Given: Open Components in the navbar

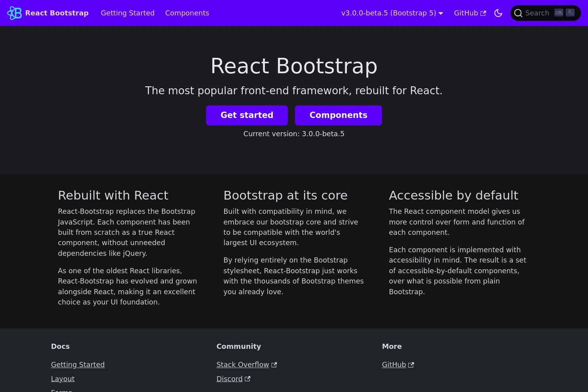Looking at the screenshot, I should 187,13.
